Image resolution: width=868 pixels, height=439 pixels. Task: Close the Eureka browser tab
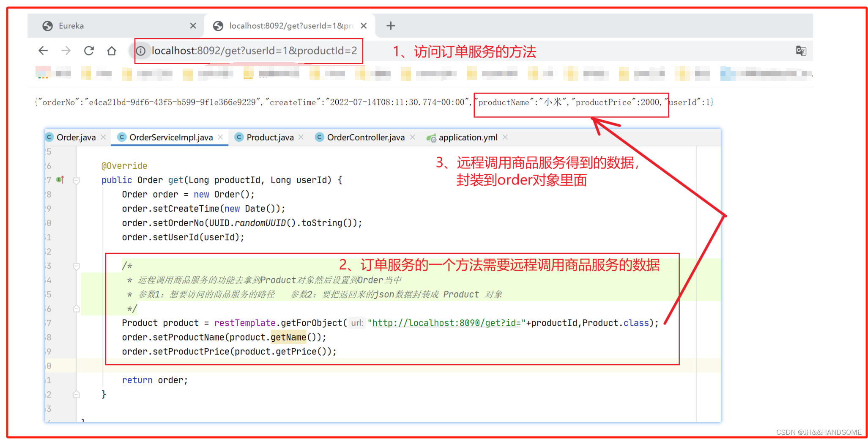pos(193,26)
